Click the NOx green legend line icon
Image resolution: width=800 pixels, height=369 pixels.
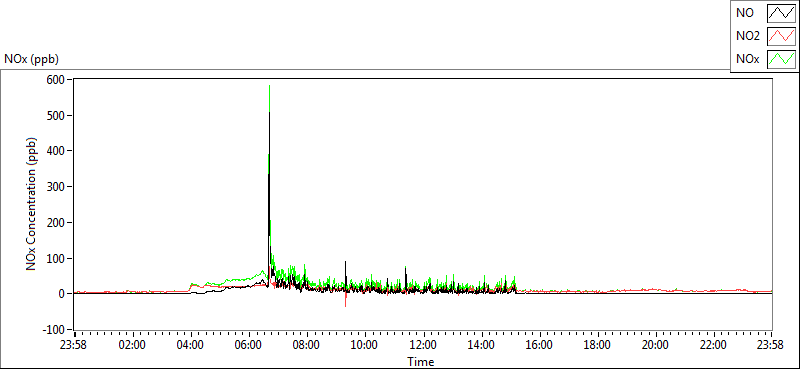coord(782,59)
